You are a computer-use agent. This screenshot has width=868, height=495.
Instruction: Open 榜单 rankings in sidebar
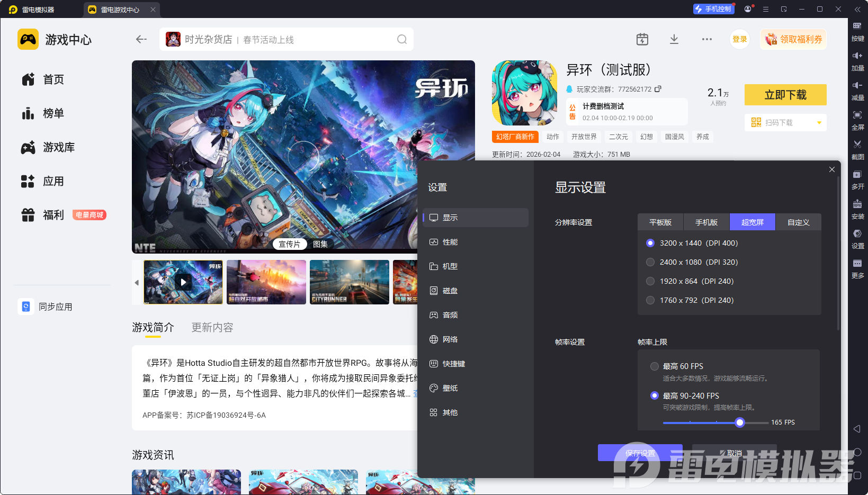point(43,113)
